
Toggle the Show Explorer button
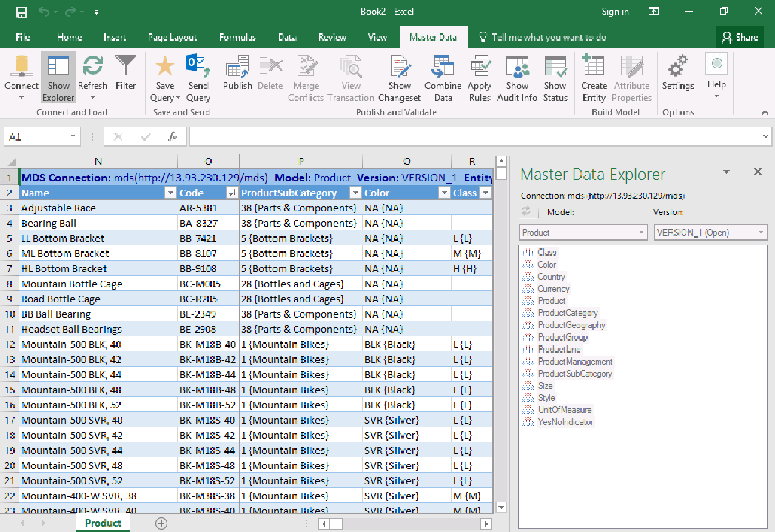(x=58, y=78)
